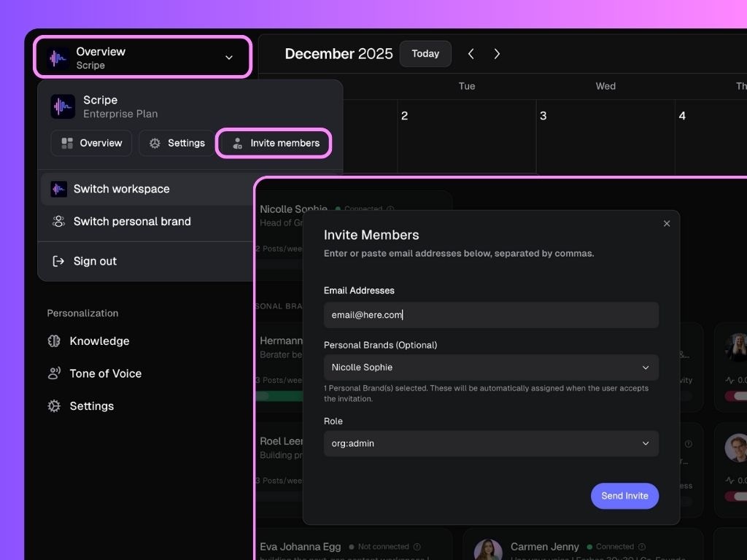This screenshot has height=560, width=747.
Task: Click the gear icon on Settings button
Action: pos(155,143)
